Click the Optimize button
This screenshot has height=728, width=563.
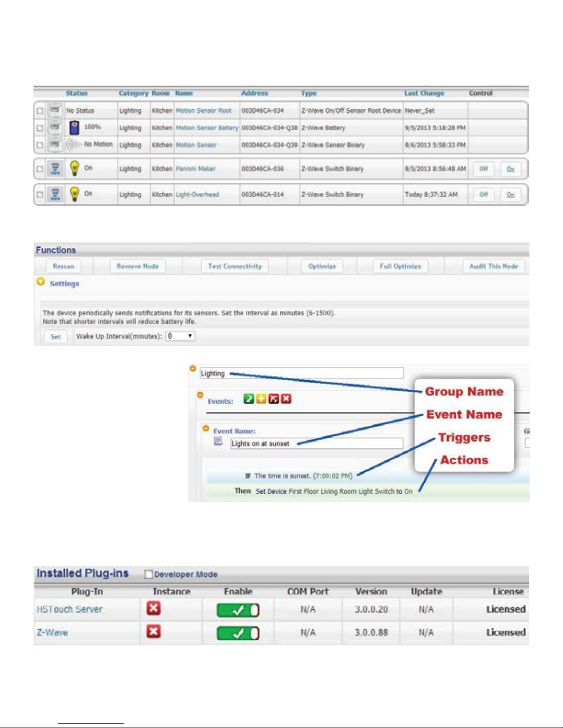tap(322, 266)
